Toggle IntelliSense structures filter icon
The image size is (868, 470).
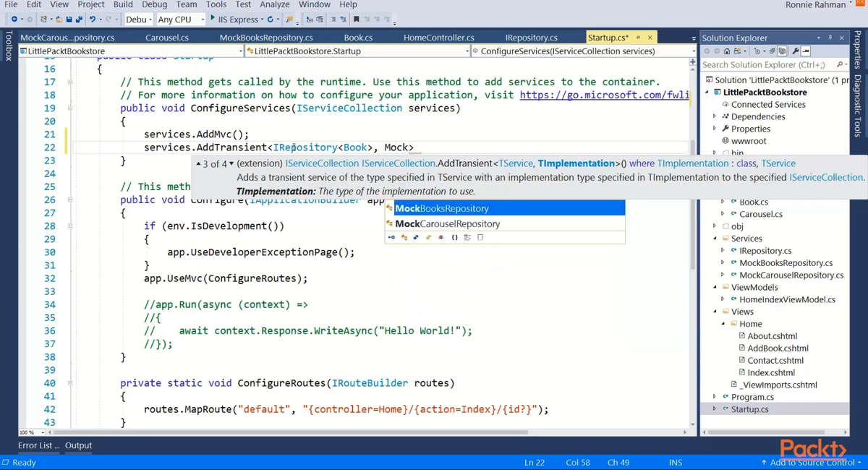416,237
